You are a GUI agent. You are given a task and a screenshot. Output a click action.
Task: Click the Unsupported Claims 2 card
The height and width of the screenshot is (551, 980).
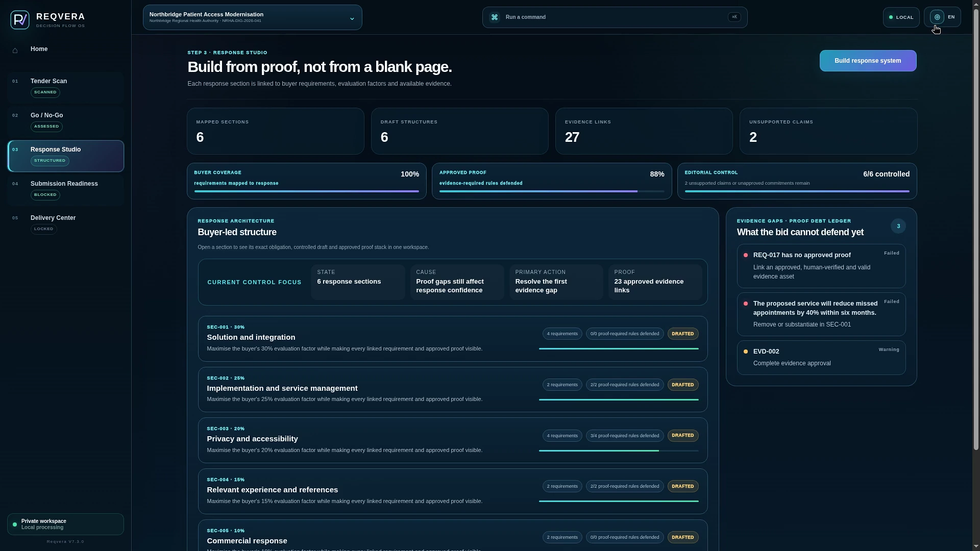pos(828,131)
